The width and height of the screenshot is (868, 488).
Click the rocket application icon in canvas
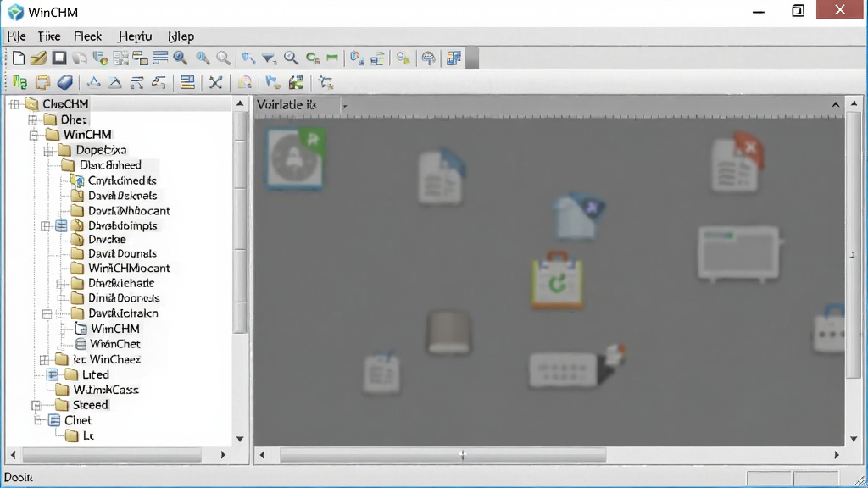(x=296, y=158)
